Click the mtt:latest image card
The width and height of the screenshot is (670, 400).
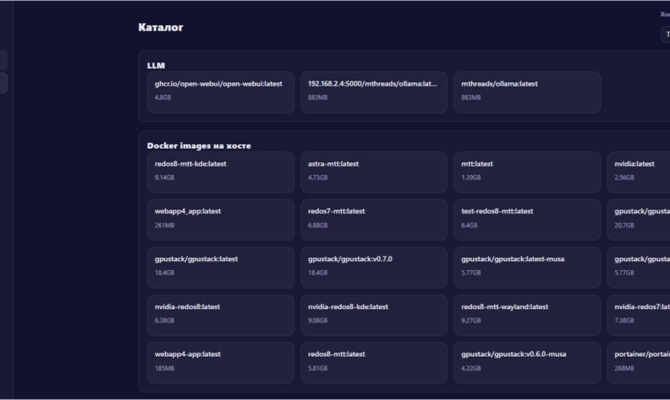[527, 171]
